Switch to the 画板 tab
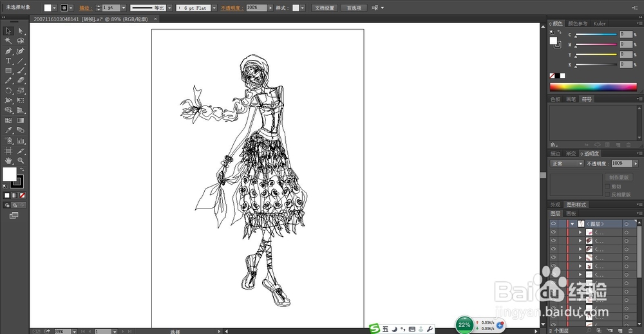Viewport: 644px width, 334px height. [571, 214]
